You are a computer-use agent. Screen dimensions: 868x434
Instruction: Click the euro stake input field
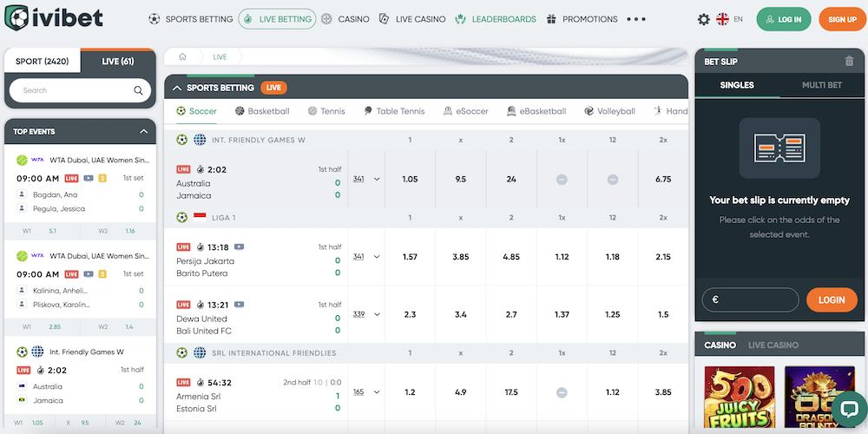[x=750, y=299]
